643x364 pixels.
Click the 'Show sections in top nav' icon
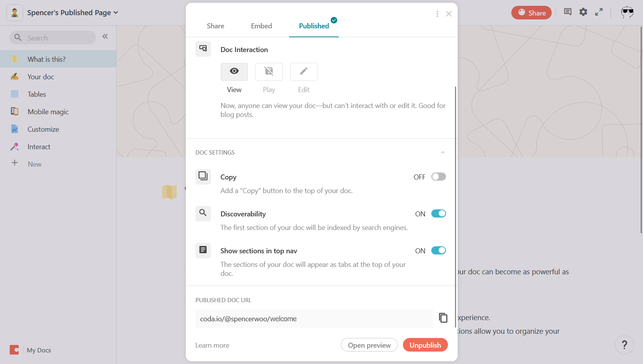point(203,251)
